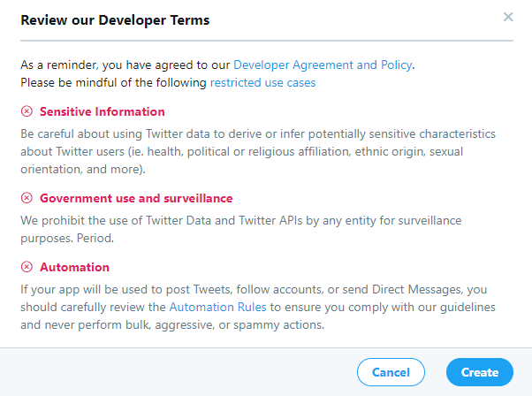The image size is (532, 396).
Task: Open the restricted use cases link
Action: pos(262,82)
